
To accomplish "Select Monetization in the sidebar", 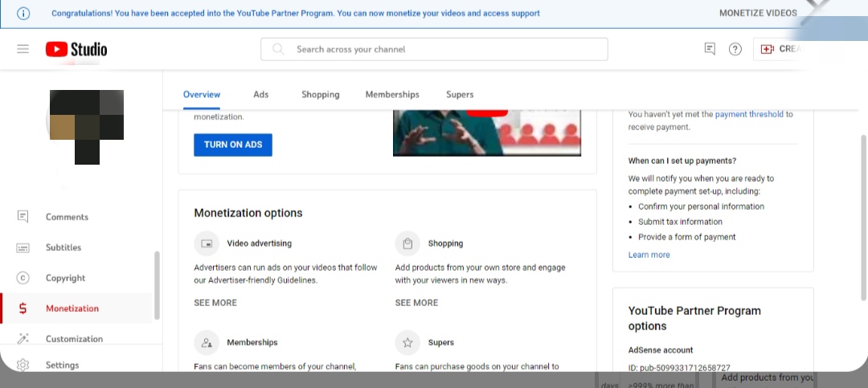I will [76, 308].
